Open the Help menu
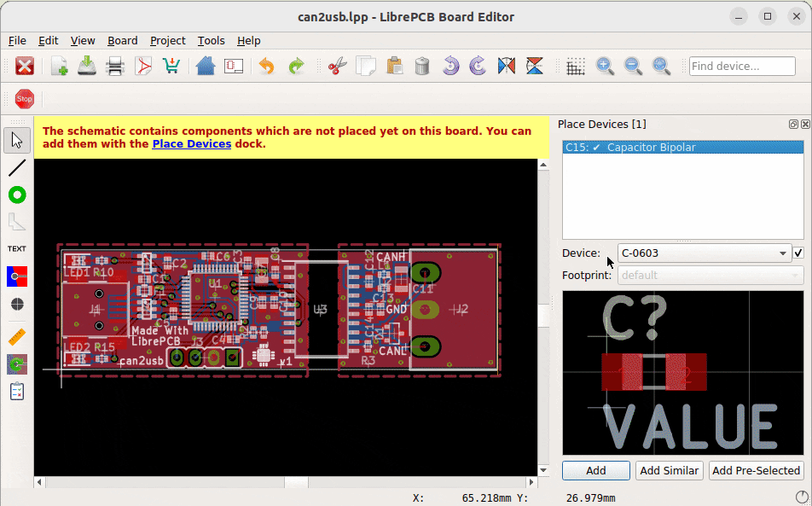Viewport: 812px width, 506px height. 248,40
